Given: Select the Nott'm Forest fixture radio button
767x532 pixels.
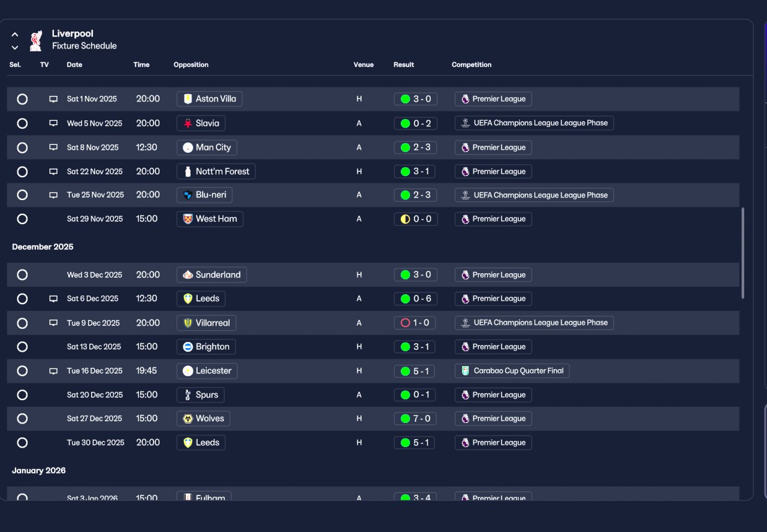Looking at the screenshot, I should coord(22,171).
